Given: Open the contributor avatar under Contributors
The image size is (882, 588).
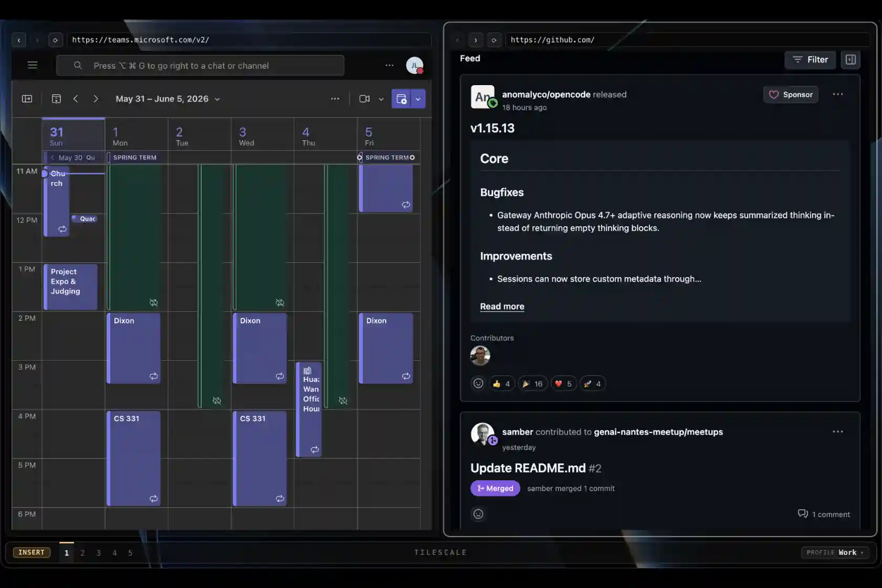Looking at the screenshot, I should point(480,355).
